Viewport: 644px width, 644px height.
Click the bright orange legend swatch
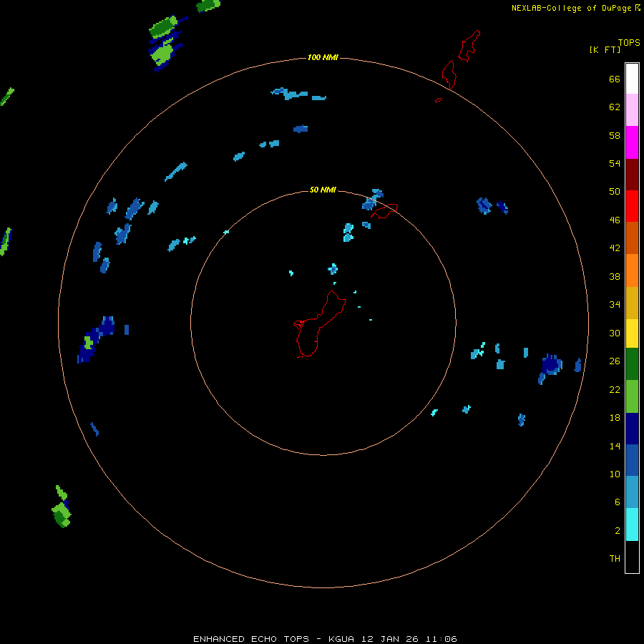tap(632, 270)
